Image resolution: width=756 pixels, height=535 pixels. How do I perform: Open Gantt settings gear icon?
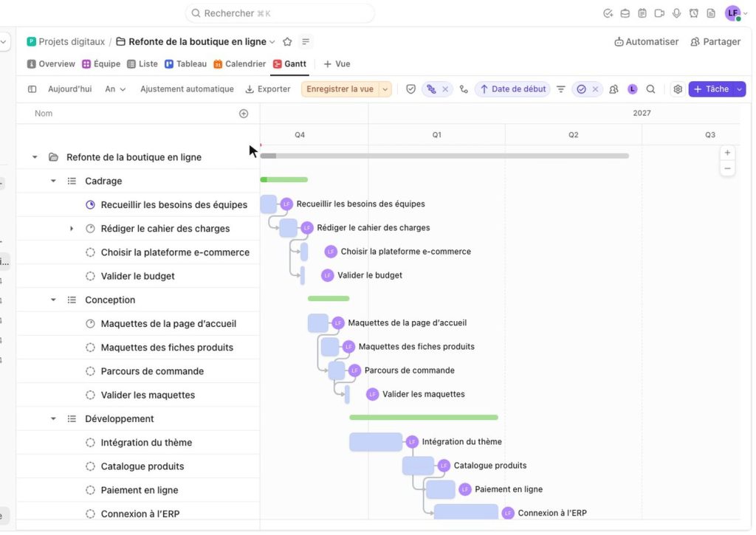678,89
